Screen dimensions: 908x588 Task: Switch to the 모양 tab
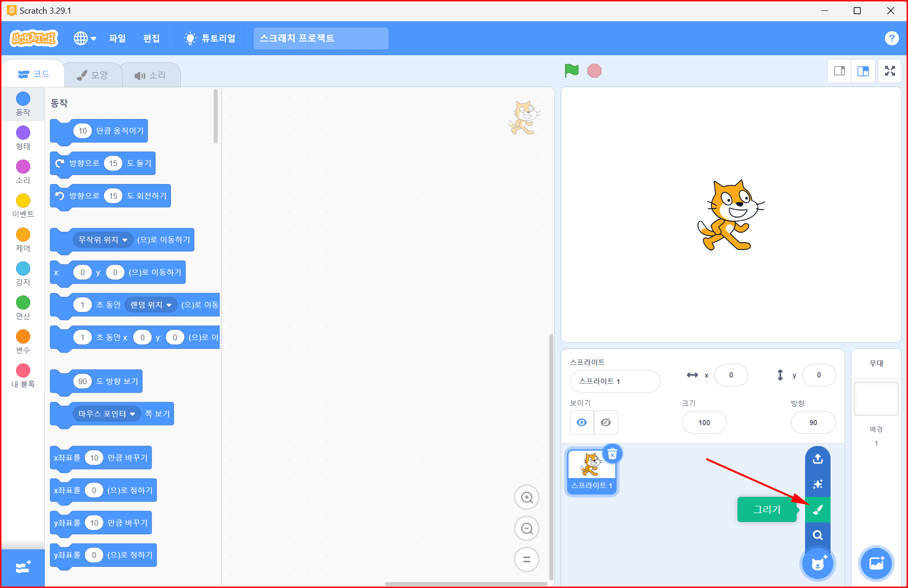point(93,75)
